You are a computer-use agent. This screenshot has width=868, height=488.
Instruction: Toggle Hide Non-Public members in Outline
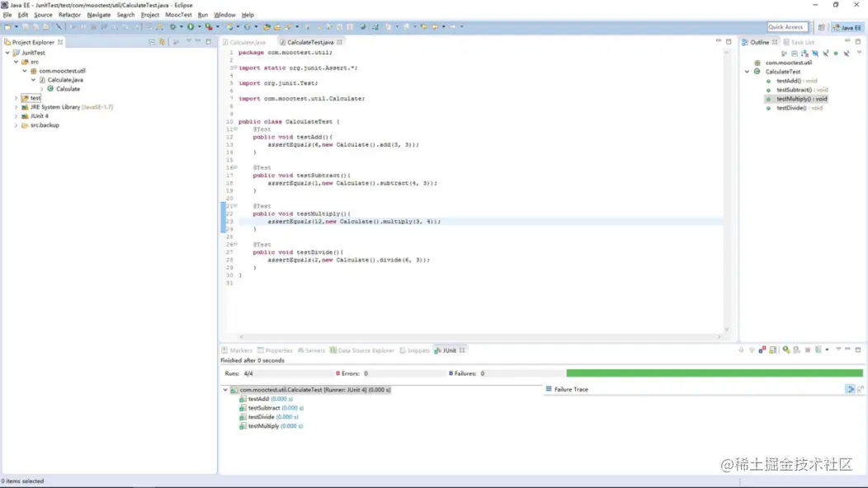pyautogui.click(x=836, y=53)
